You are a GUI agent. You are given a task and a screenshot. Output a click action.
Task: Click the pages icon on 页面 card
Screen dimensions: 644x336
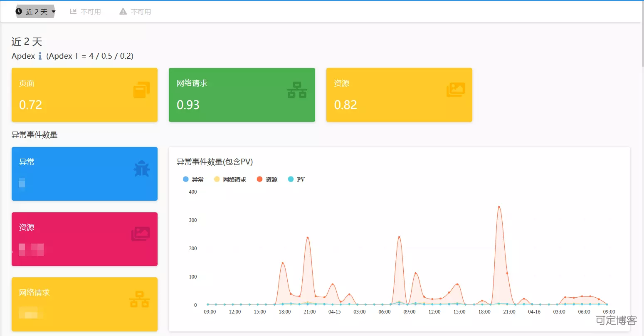tap(141, 90)
